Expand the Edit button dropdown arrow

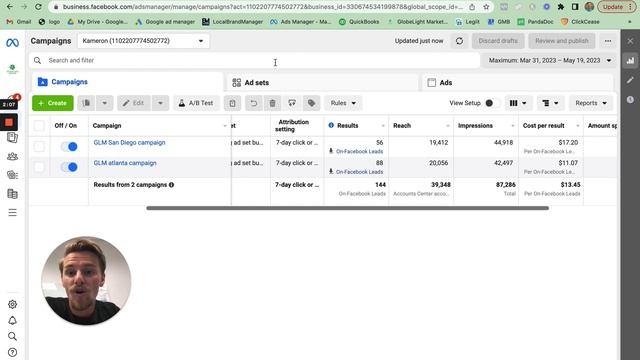click(160, 103)
